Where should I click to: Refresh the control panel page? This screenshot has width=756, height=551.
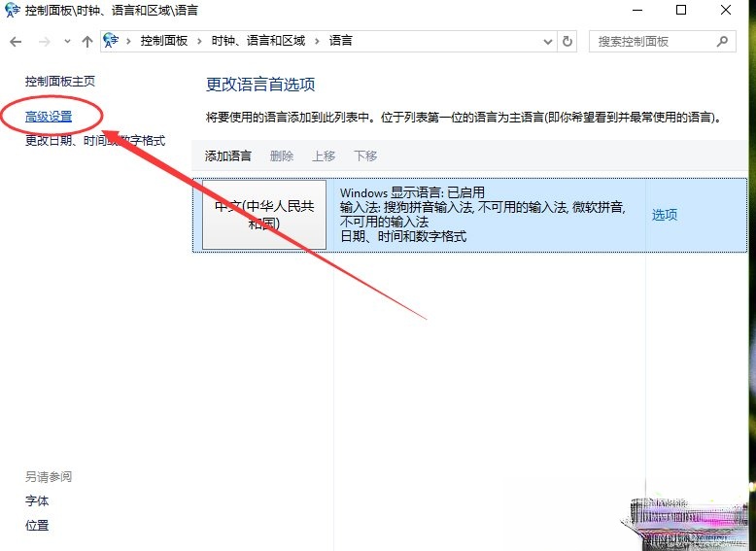coord(567,42)
